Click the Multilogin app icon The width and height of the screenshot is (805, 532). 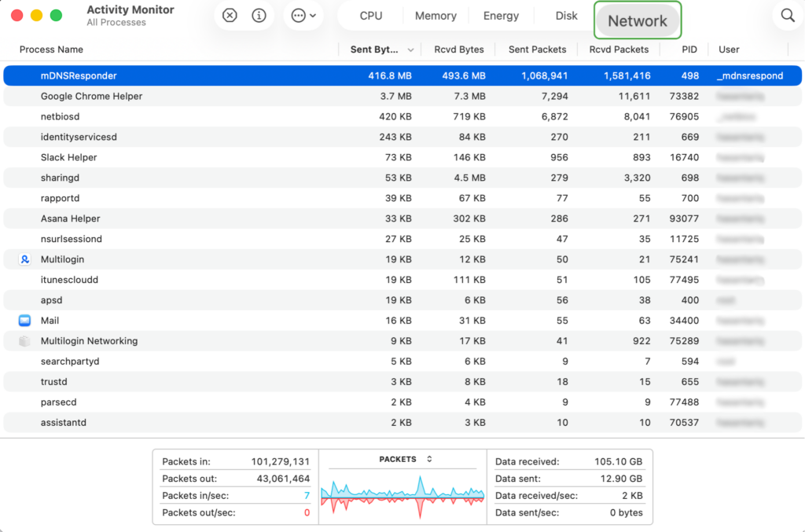(24, 259)
